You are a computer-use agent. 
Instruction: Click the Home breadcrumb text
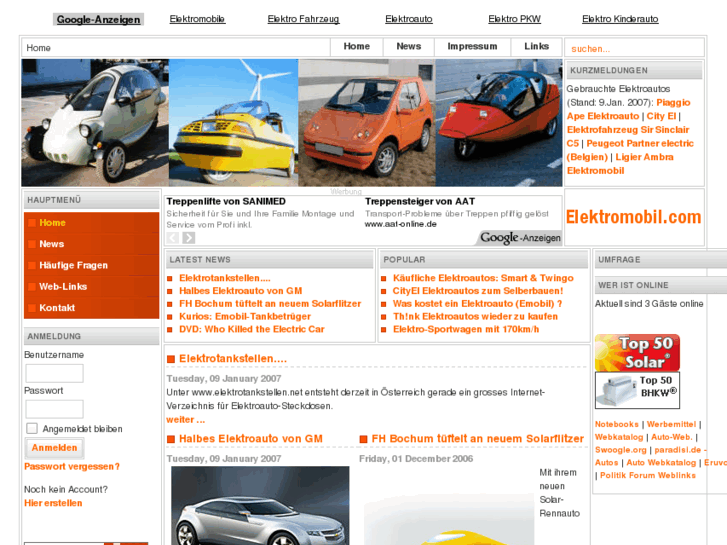coord(38,48)
